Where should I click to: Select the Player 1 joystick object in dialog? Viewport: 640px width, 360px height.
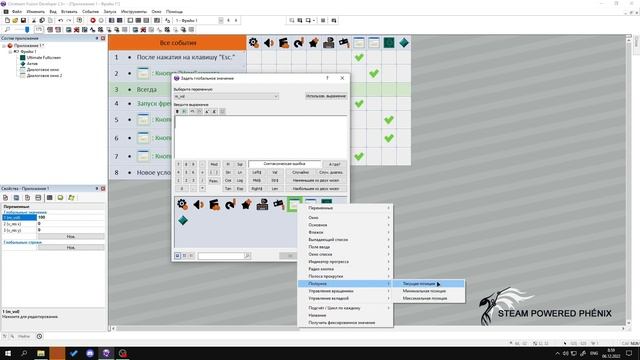(x=278, y=204)
